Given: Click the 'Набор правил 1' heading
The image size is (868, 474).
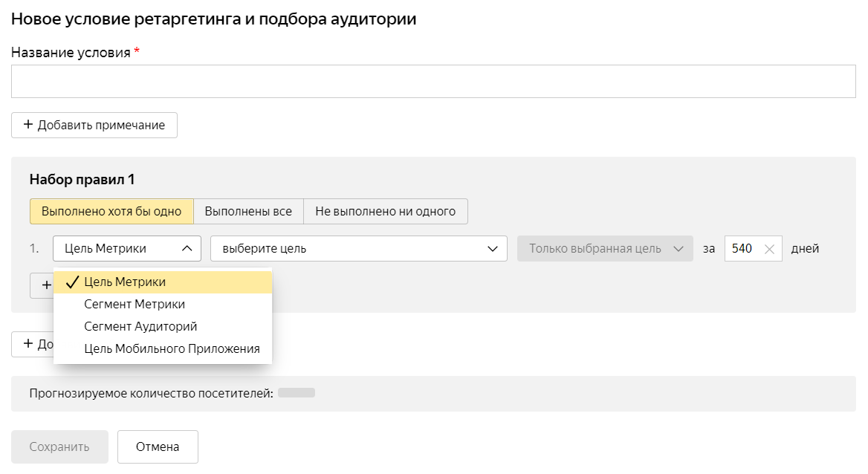Looking at the screenshot, I should point(82,179).
